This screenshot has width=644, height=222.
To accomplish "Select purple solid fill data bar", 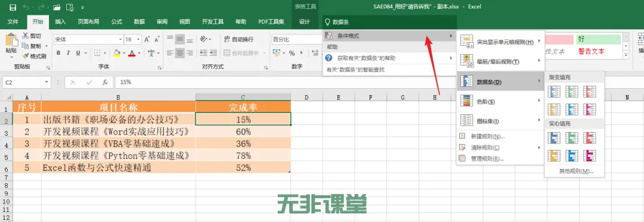I will 590,156.
